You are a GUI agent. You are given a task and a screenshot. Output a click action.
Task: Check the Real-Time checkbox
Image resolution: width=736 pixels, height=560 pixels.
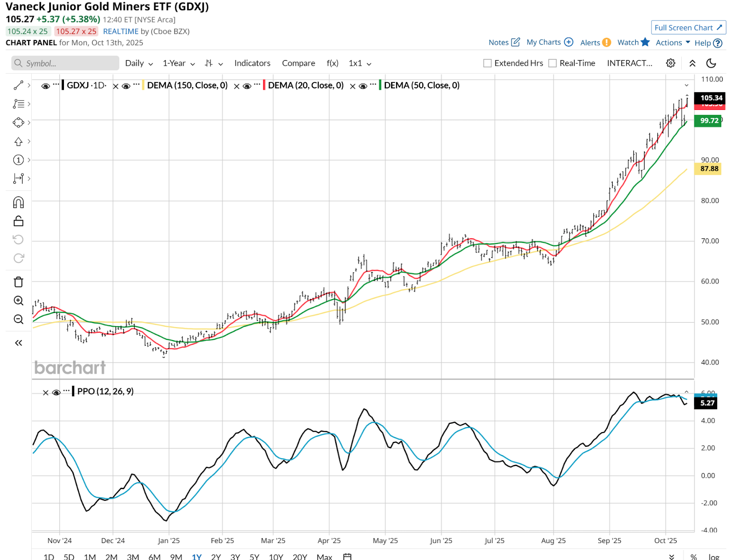pyautogui.click(x=553, y=63)
